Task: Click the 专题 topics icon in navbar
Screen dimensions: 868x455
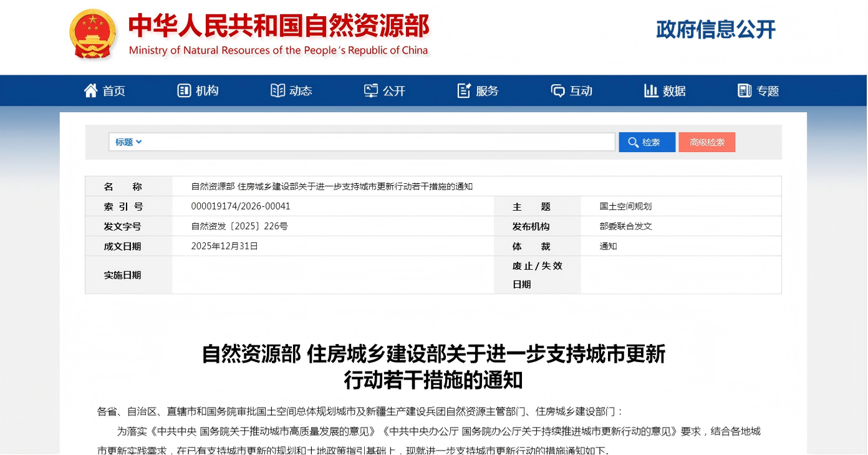Action: click(x=743, y=90)
